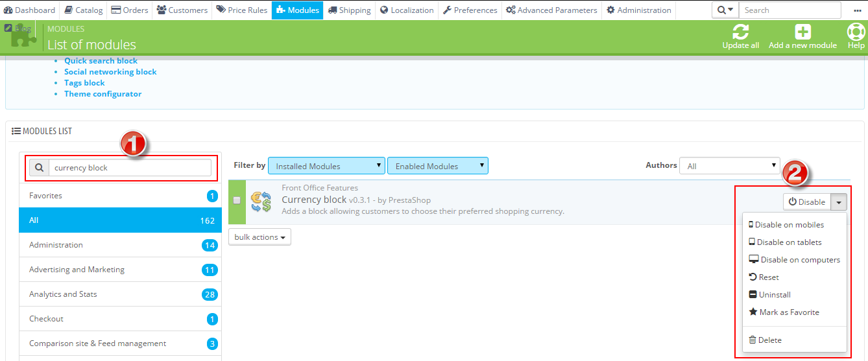Open Help via the lifebuoy icon
Viewport: 868px width, 361px height.
(x=856, y=32)
